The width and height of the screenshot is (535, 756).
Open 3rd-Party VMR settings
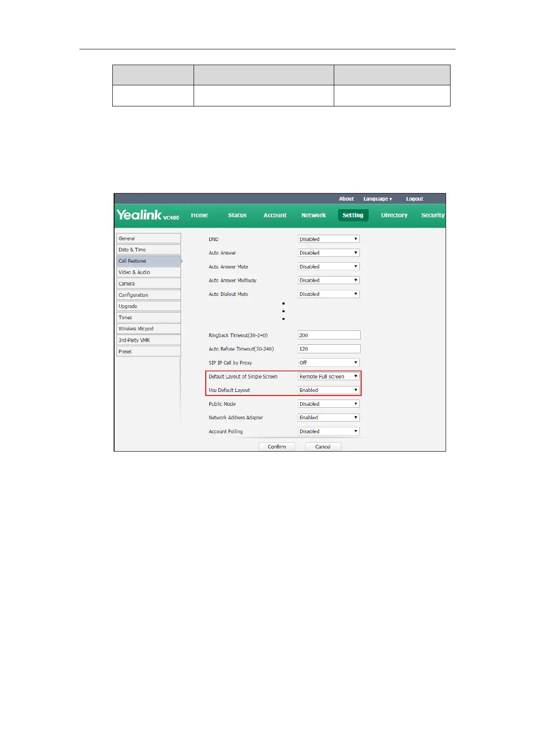148,340
